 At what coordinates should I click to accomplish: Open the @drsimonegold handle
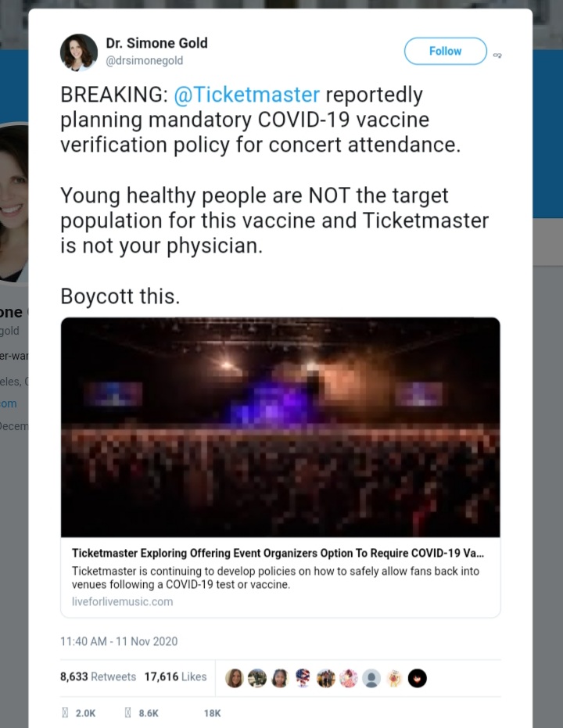145,61
